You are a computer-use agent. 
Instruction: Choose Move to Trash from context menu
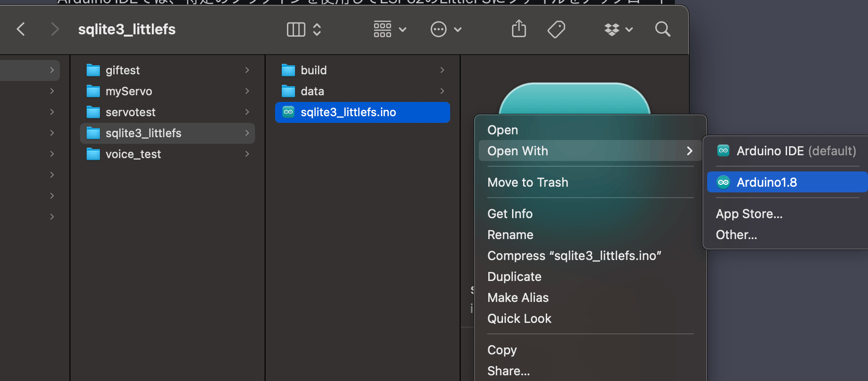(x=527, y=182)
